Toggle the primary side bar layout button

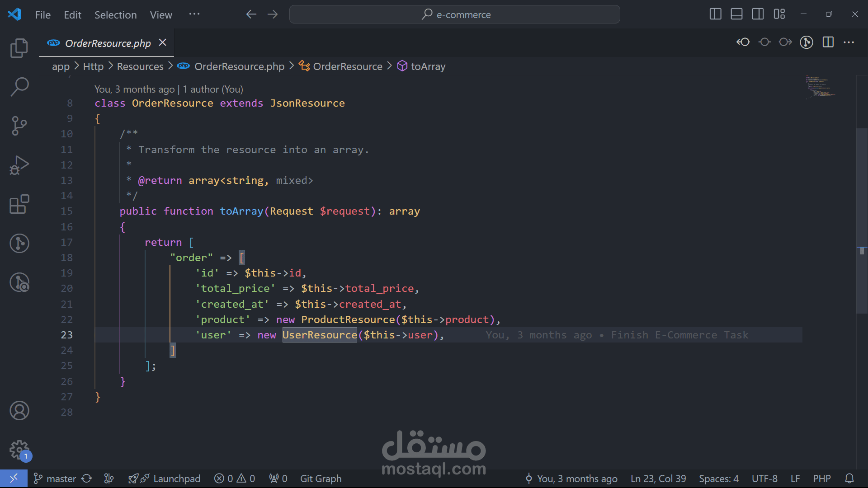(715, 14)
